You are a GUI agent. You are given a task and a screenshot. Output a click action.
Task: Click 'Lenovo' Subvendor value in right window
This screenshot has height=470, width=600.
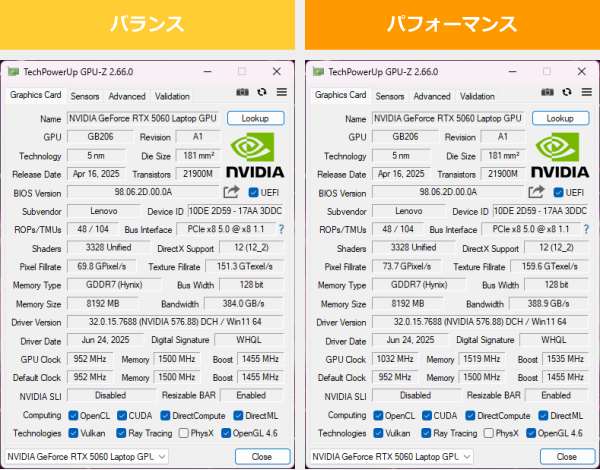point(409,211)
